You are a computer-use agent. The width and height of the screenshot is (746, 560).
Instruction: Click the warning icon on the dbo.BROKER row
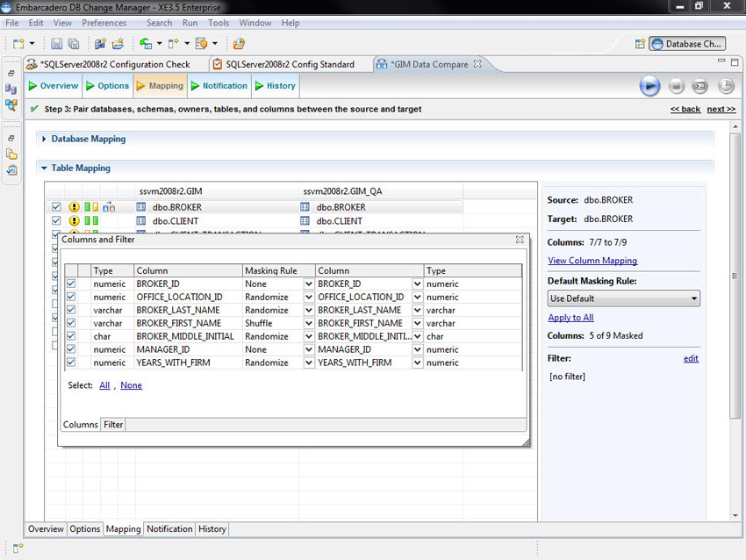click(x=74, y=207)
